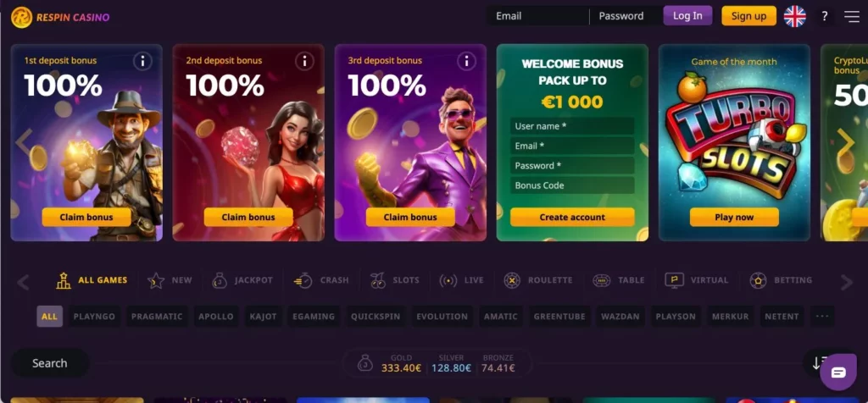This screenshot has width=868, height=403.
Task: Filter games by the Pragmatic provider
Action: [x=157, y=316]
